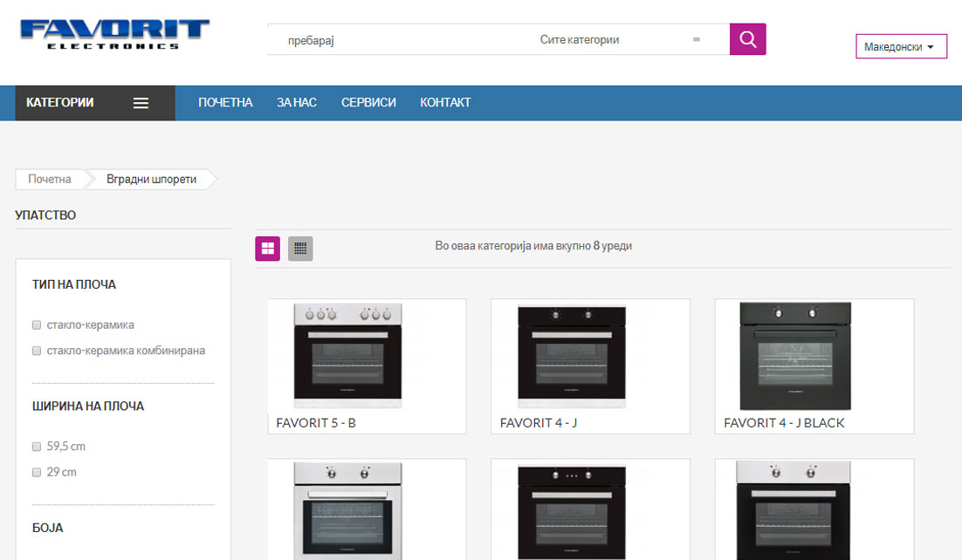Navigate to the КОНТАКТ page
The width and height of the screenshot is (962, 560).
[445, 103]
